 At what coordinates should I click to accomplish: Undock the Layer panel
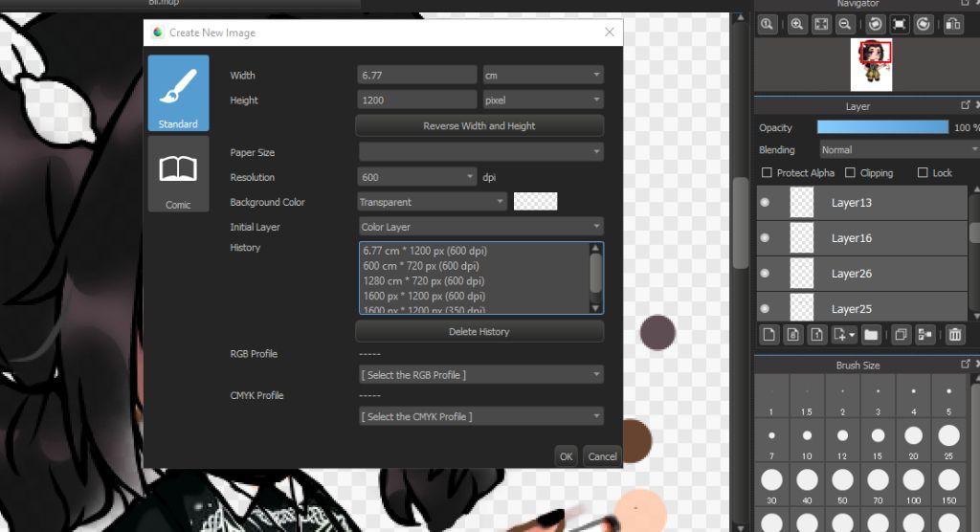966,105
